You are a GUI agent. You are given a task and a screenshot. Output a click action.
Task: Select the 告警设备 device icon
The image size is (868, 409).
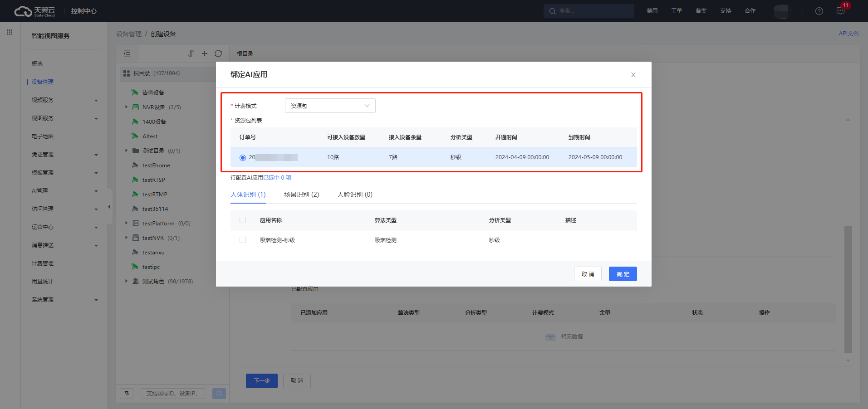click(x=135, y=93)
